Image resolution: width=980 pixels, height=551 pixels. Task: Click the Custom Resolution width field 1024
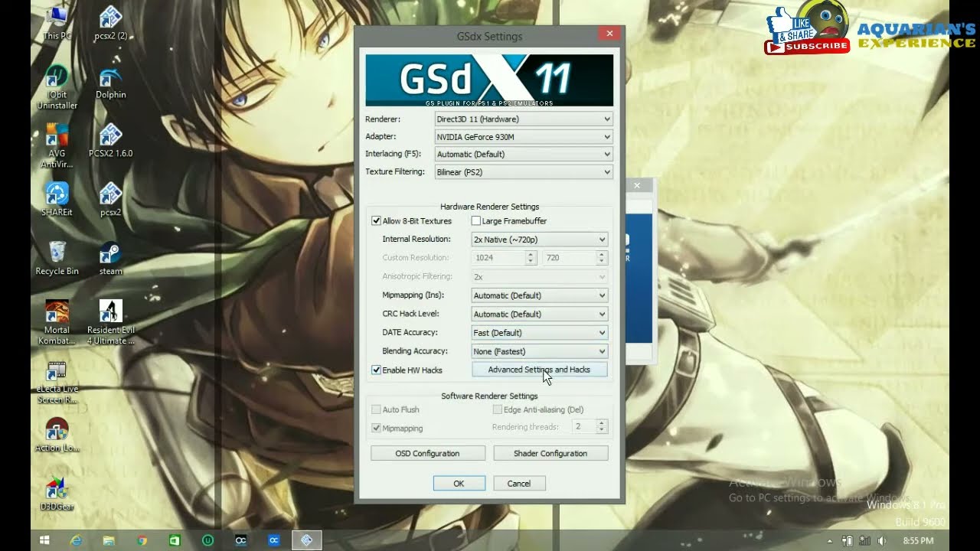[x=498, y=258]
